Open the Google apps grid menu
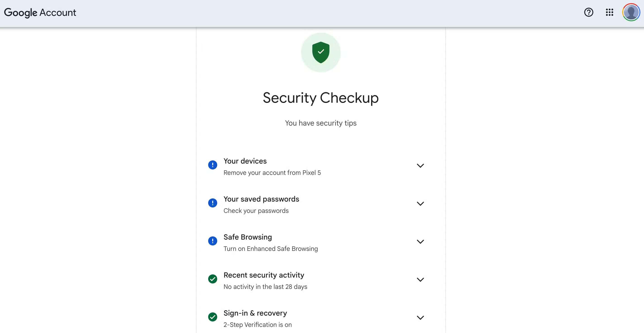This screenshot has width=644, height=333. pos(610,12)
